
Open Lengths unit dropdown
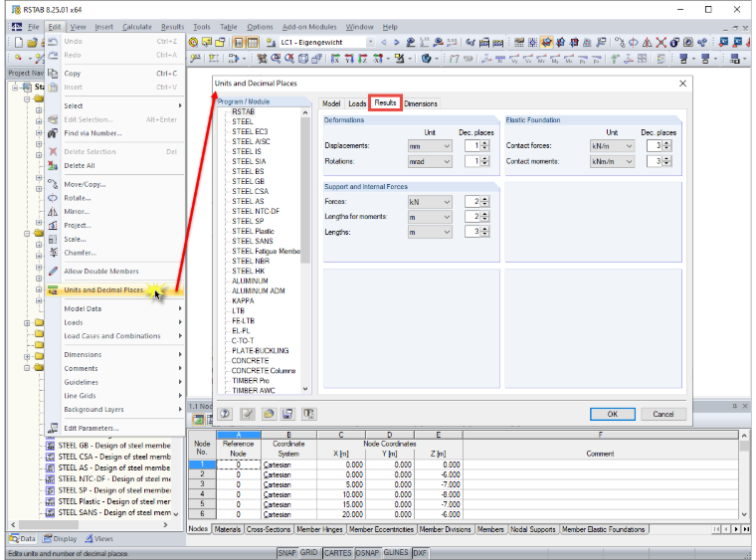430,233
